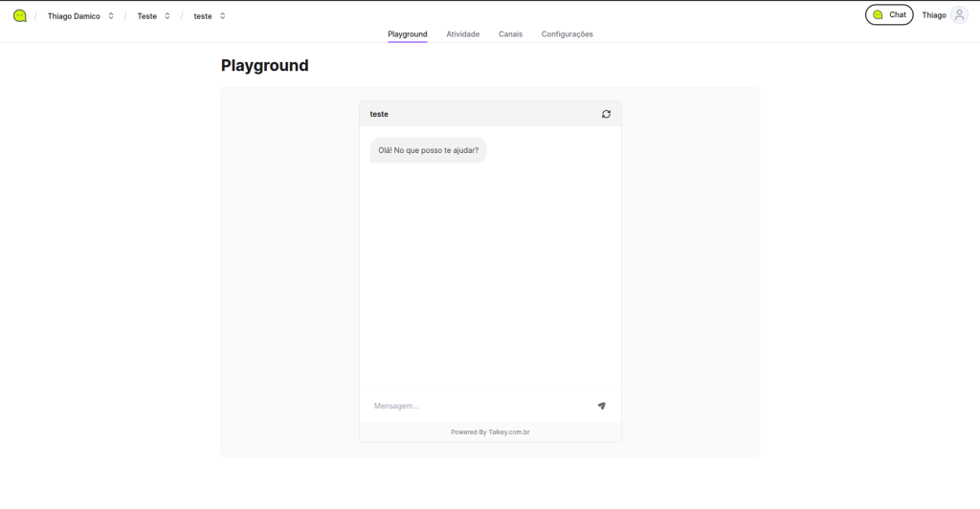Click the teste title in the chat header

tap(379, 114)
